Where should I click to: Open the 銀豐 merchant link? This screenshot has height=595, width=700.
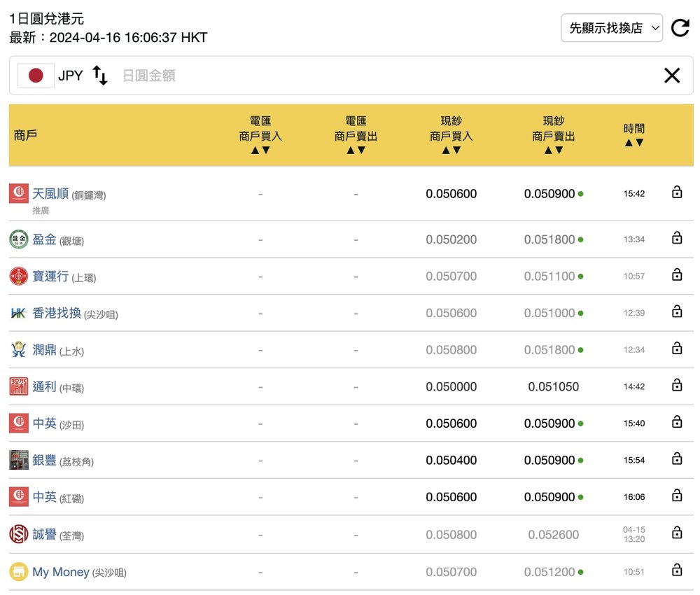tap(45, 461)
